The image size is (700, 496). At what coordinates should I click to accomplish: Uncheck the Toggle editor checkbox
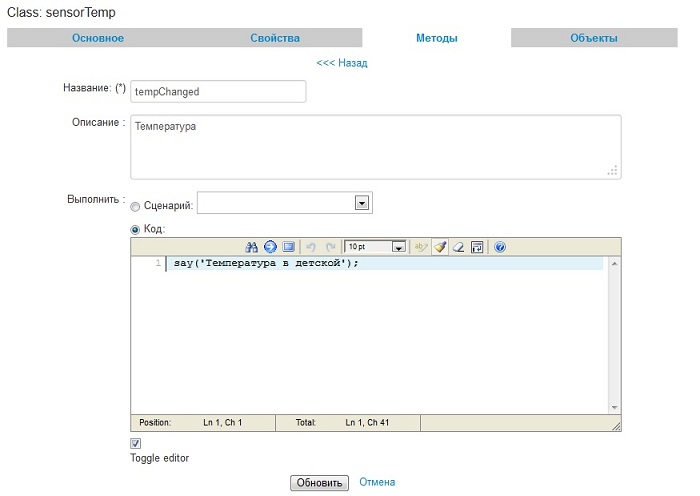point(136,443)
